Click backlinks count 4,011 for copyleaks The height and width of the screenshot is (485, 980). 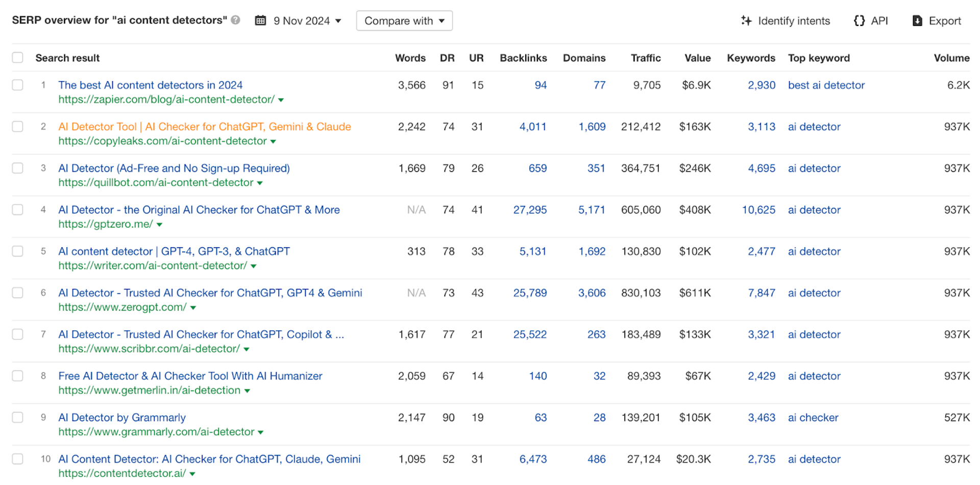[533, 127]
